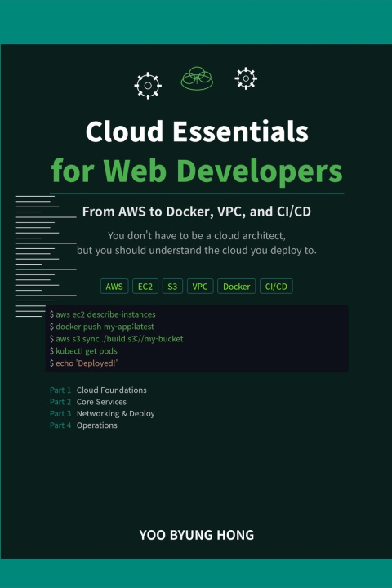The width and height of the screenshot is (392, 588).
Task: Click 'Operations' chapter title
Action: click(x=97, y=425)
